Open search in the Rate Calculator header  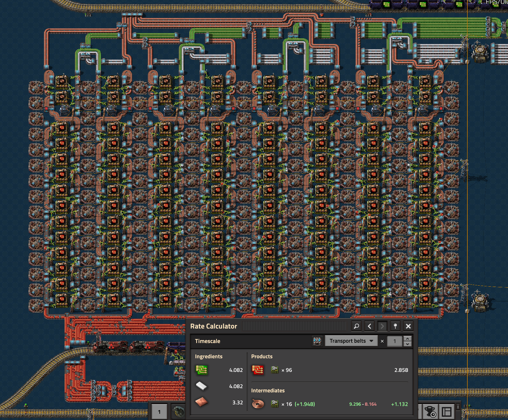pyautogui.click(x=356, y=326)
